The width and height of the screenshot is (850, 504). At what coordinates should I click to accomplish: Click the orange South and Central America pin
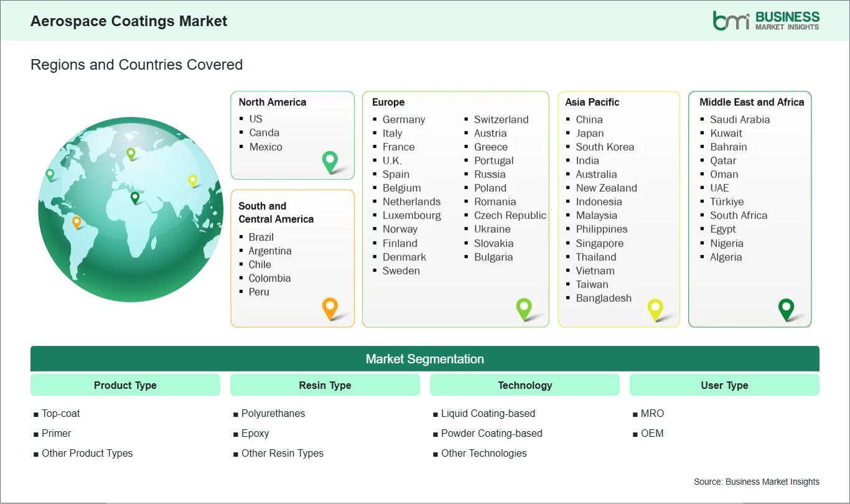pos(330,307)
